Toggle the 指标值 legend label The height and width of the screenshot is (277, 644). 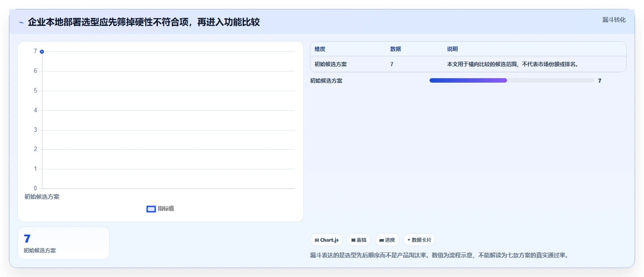tap(166, 209)
